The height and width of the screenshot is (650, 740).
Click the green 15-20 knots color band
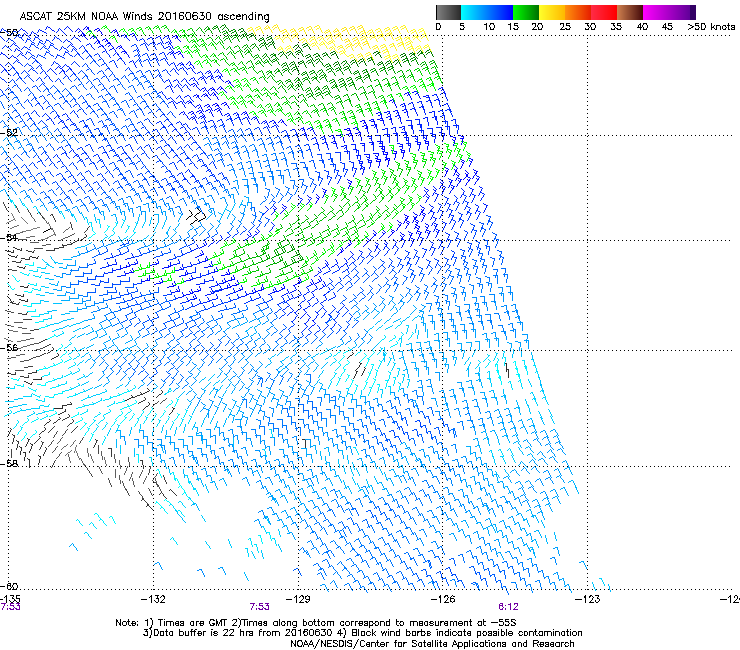click(x=526, y=12)
